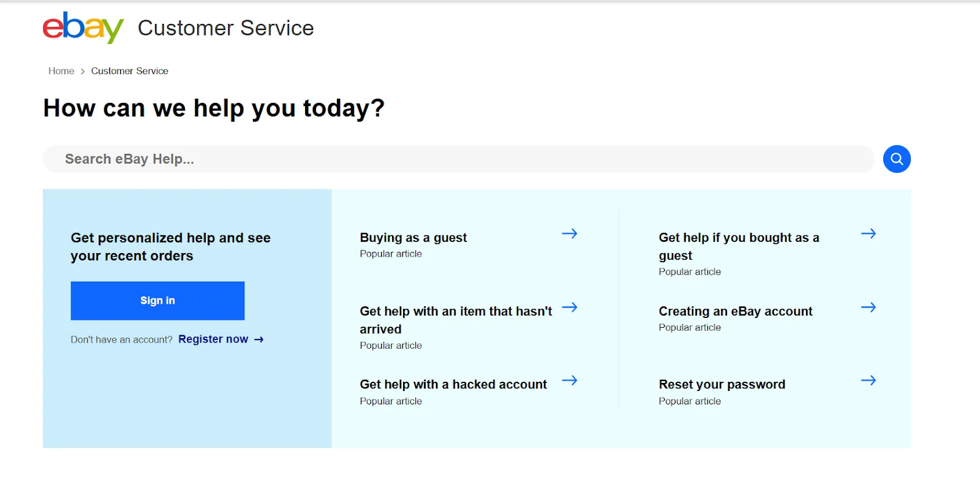
Task: Click the arrow beside Buying as a guest
Action: click(570, 233)
